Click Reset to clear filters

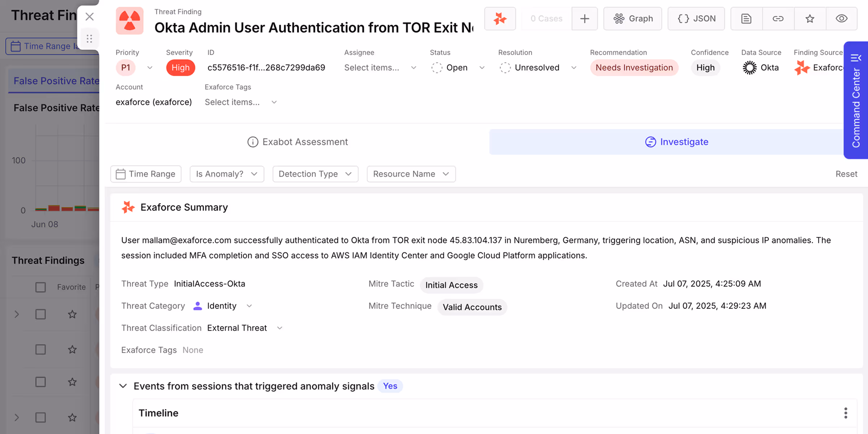tap(846, 174)
